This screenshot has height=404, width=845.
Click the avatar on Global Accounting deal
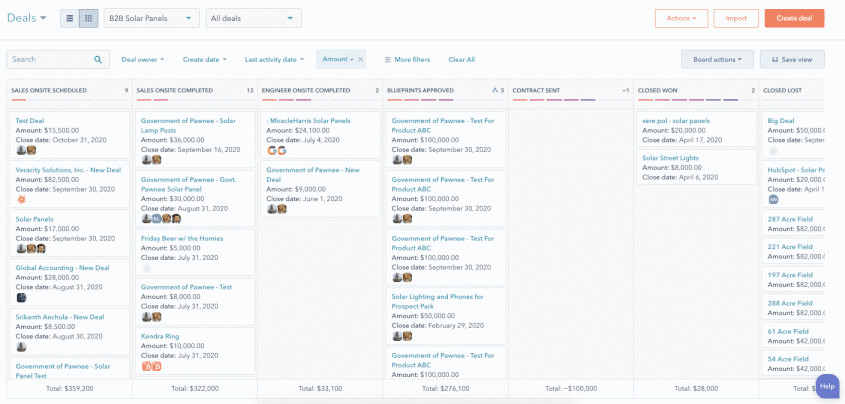(21, 297)
